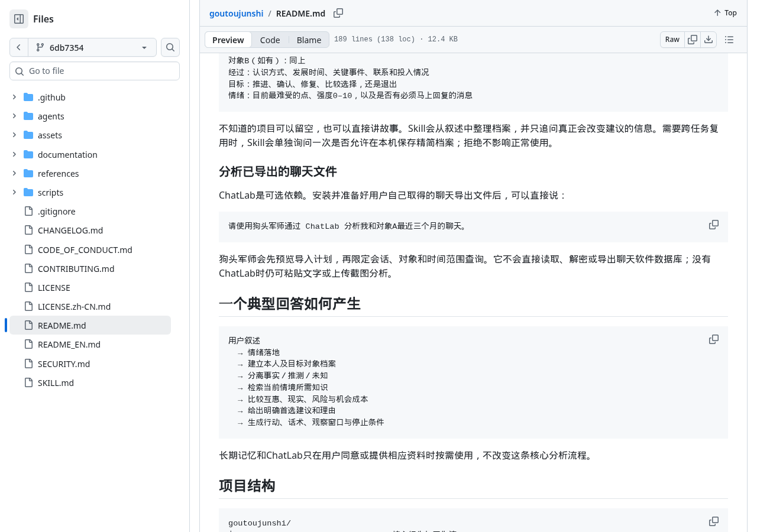Copy the README.md file path
Viewport: 757px width, 532px height.
(338, 13)
